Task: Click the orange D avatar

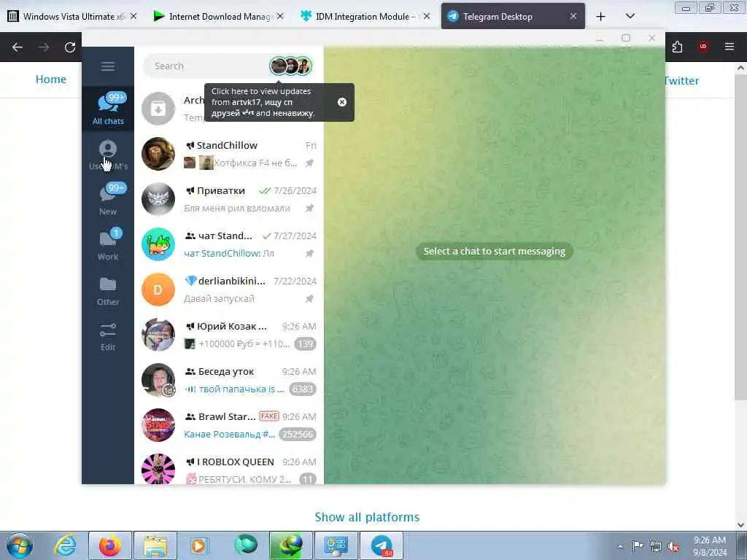Action: (158, 289)
